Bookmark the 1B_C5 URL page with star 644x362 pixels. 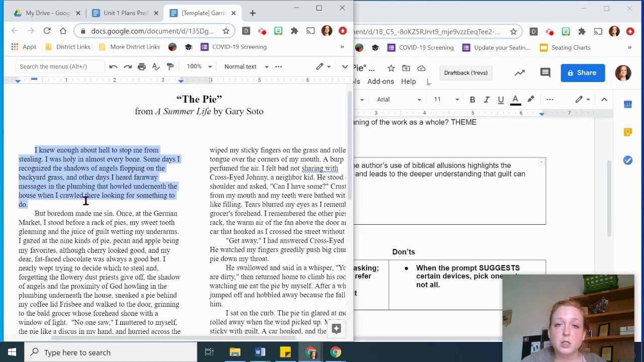(513, 32)
